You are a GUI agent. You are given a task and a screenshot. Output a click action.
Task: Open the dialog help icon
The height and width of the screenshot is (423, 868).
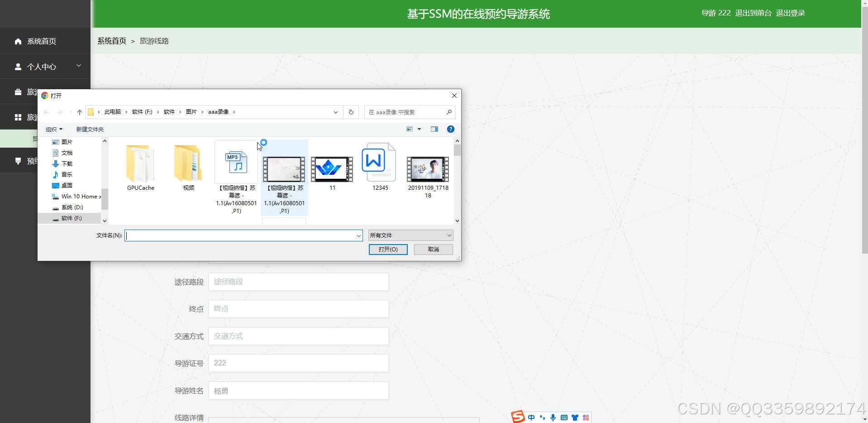[451, 129]
